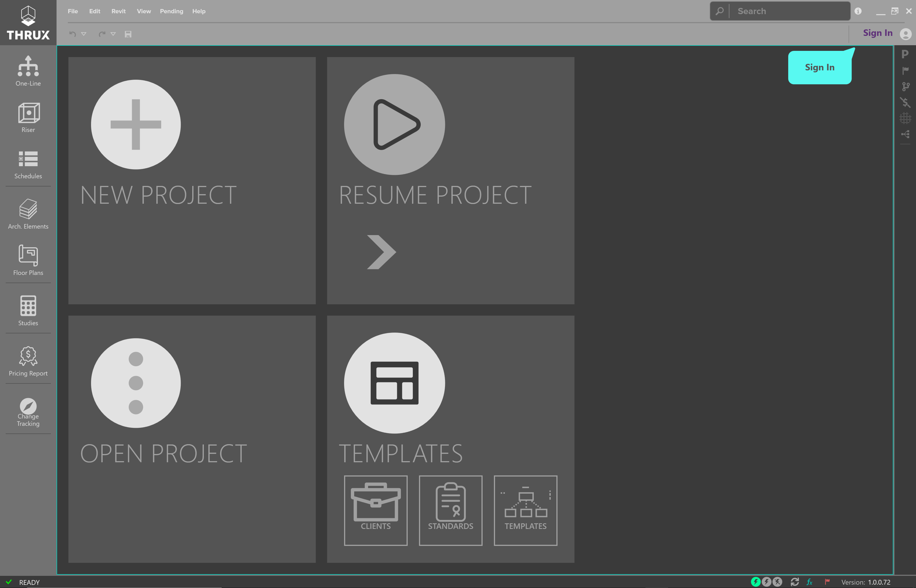The height and width of the screenshot is (588, 916).
Task: Click the dotted grid icon in right sidebar
Action: (905, 118)
